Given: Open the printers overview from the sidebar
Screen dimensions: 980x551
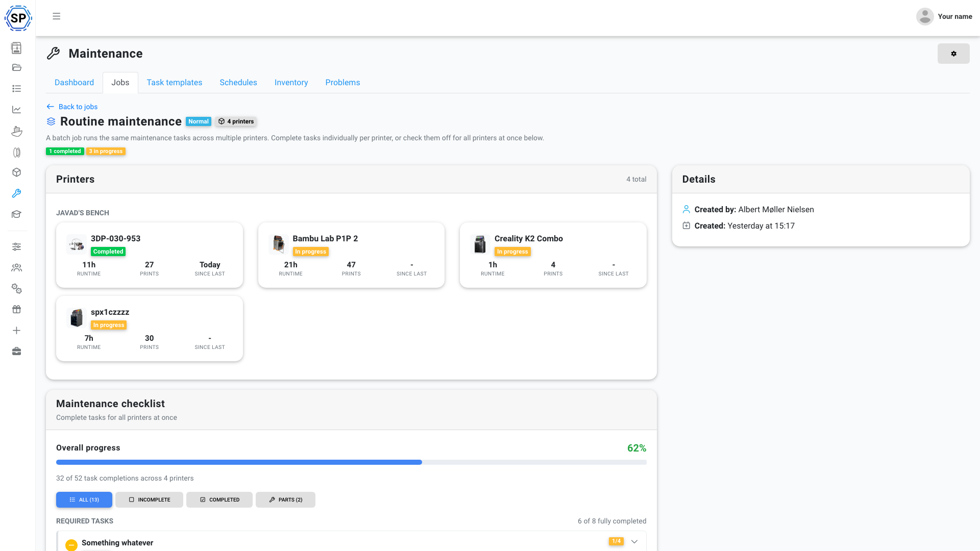Looking at the screenshot, I should click(16, 48).
